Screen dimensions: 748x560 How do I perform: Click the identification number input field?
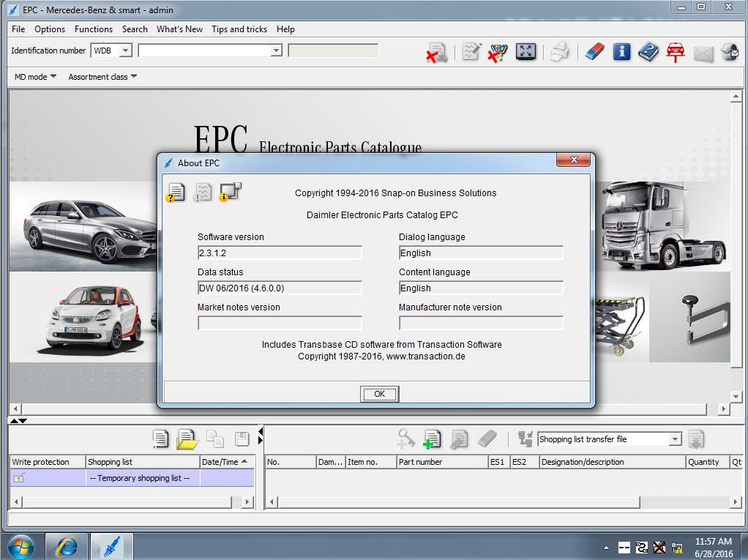[x=205, y=50]
